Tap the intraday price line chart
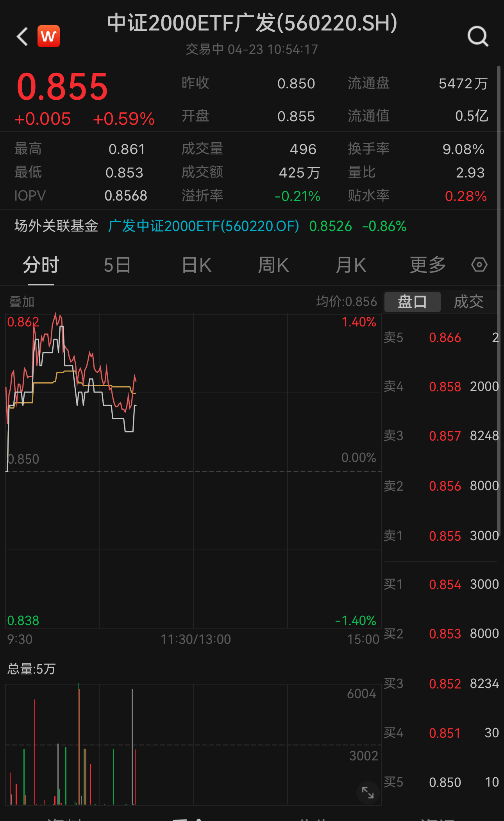Screen dimensions: 504x821 193,471
